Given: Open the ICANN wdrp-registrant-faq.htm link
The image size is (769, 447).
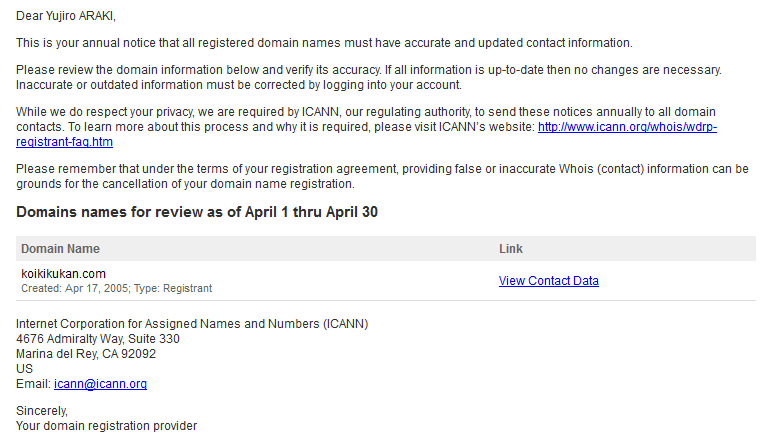Looking at the screenshot, I should 627,127.
